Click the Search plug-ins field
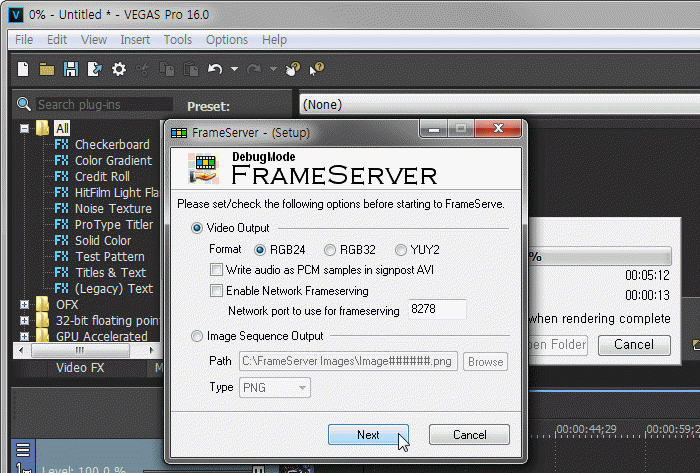The height and width of the screenshot is (473, 700). 104,104
